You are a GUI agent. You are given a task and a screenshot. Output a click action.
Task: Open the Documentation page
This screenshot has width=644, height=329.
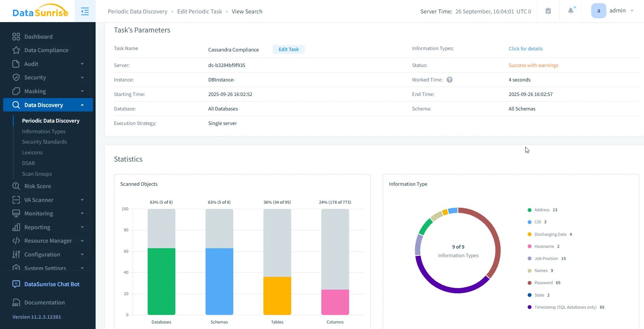[45, 302]
